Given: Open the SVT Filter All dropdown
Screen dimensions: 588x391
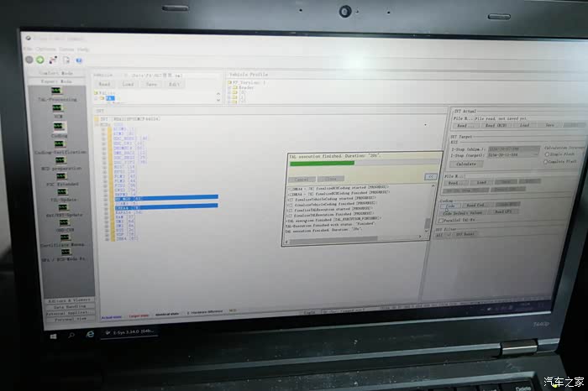Looking at the screenshot, I should pyautogui.click(x=443, y=235).
